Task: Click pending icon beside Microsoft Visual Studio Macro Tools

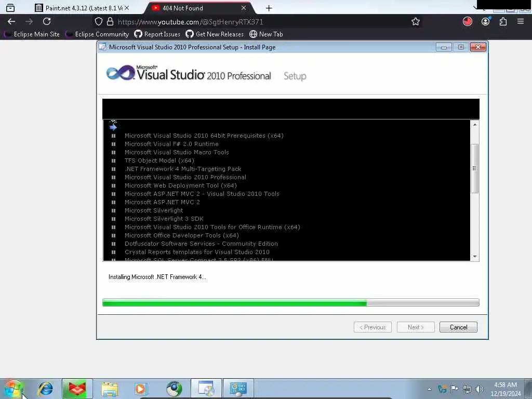Action: click(x=113, y=152)
